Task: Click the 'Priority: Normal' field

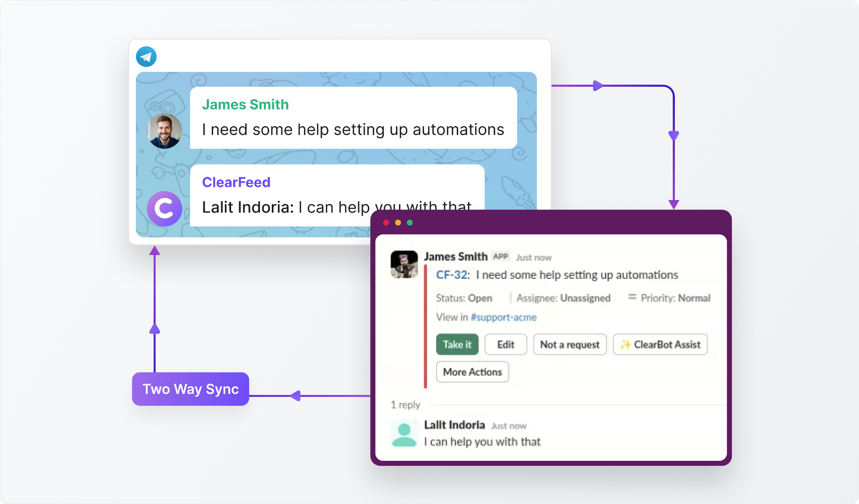Action: tap(675, 298)
